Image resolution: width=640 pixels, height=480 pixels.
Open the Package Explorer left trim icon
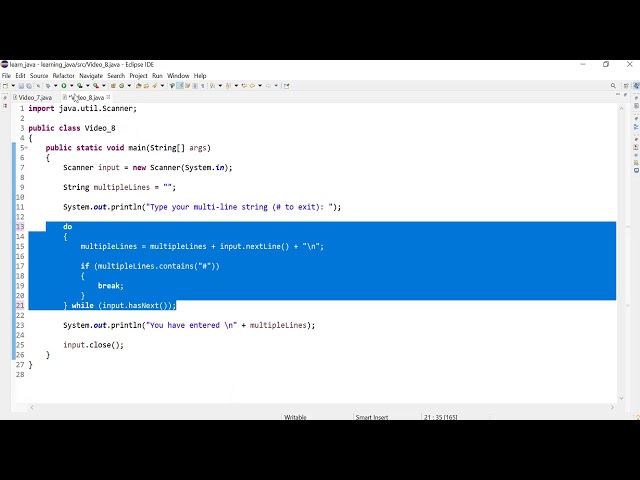tap(5, 106)
